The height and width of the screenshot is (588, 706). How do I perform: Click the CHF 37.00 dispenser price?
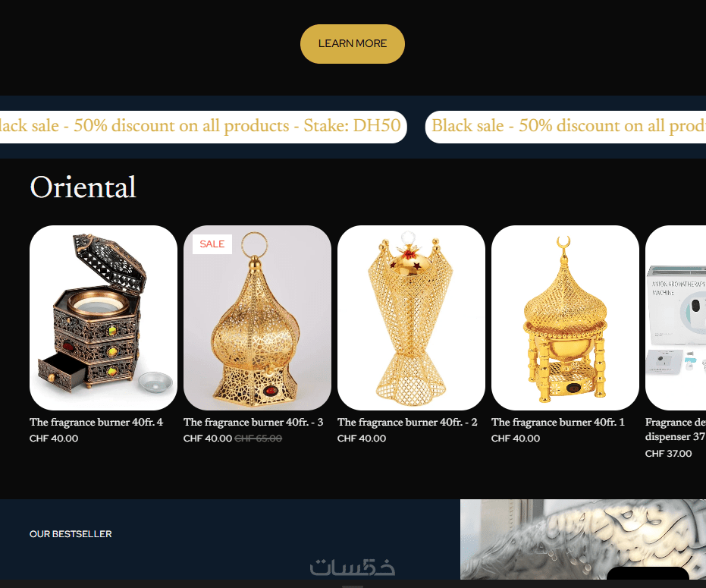[x=668, y=454]
